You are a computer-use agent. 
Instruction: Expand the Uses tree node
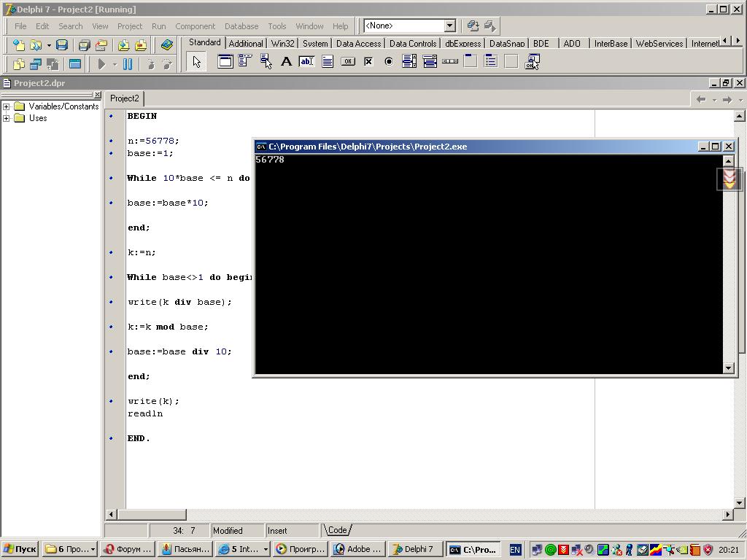click(x=7, y=118)
